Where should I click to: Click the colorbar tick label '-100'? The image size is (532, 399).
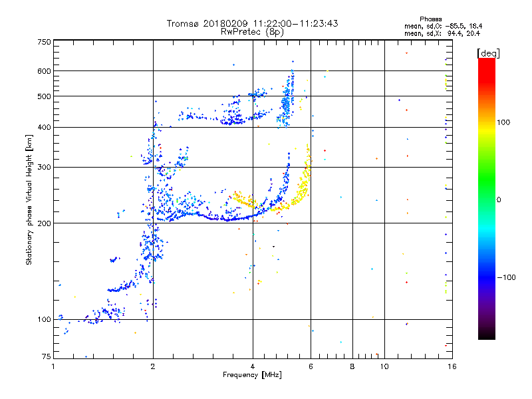coord(507,277)
